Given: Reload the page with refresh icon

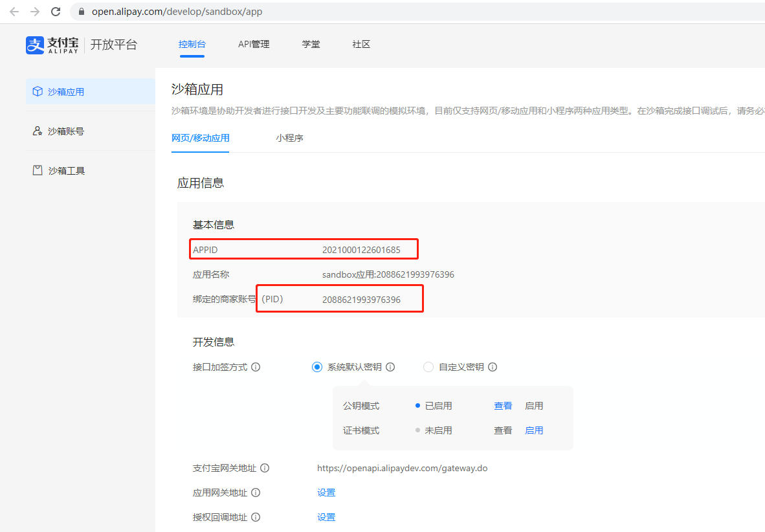Looking at the screenshot, I should coord(56,11).
